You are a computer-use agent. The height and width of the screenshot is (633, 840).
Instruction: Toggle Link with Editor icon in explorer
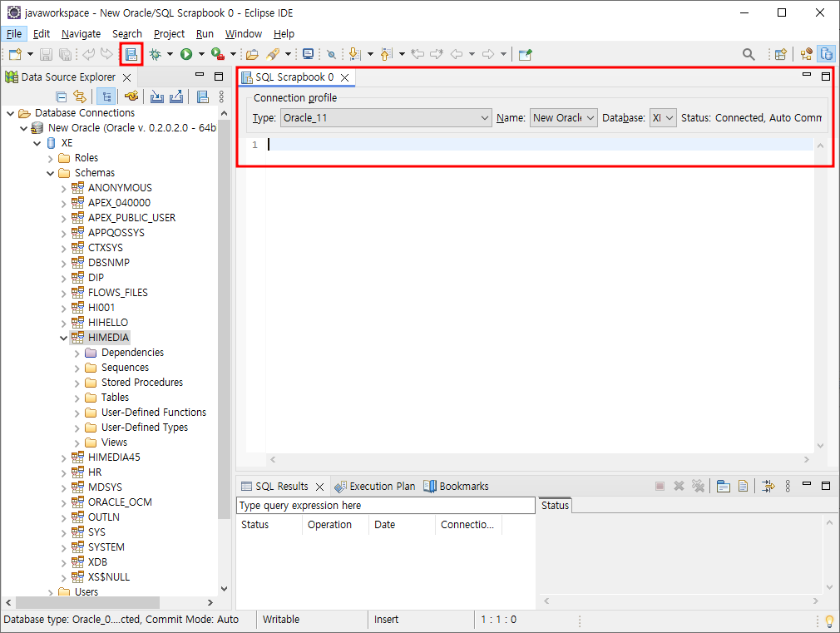[x=80, y=97]
